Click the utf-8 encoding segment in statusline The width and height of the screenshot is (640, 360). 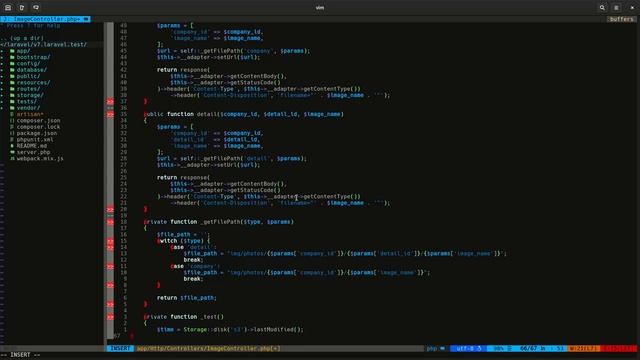[x=468, y=348]
